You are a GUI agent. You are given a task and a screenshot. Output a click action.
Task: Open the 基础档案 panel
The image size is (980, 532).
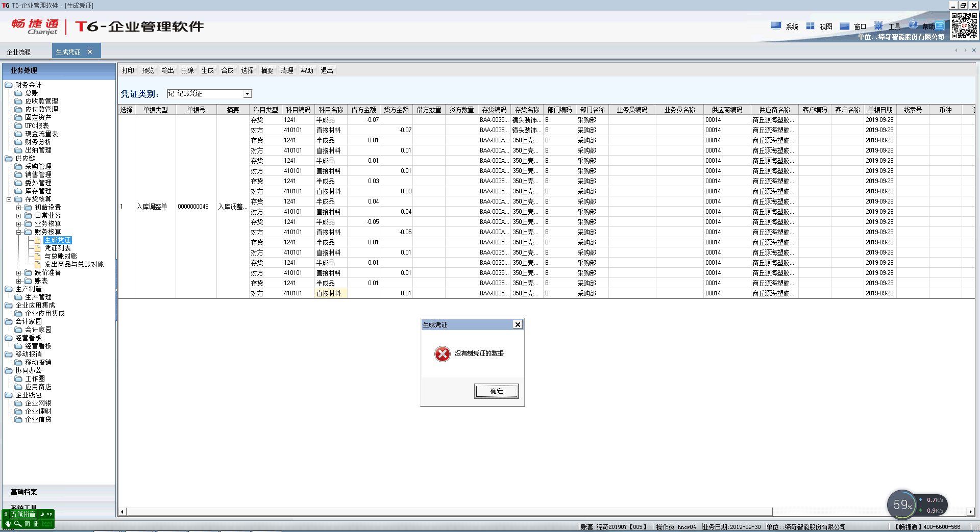click(59, 492)
